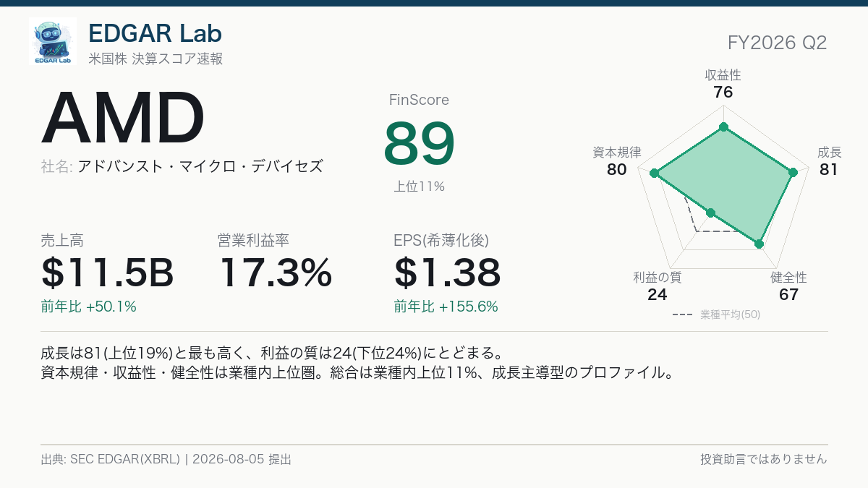Click the 収益性 radar point marker
Viewport: 868px width, 488px height.
tap(723, 127)
